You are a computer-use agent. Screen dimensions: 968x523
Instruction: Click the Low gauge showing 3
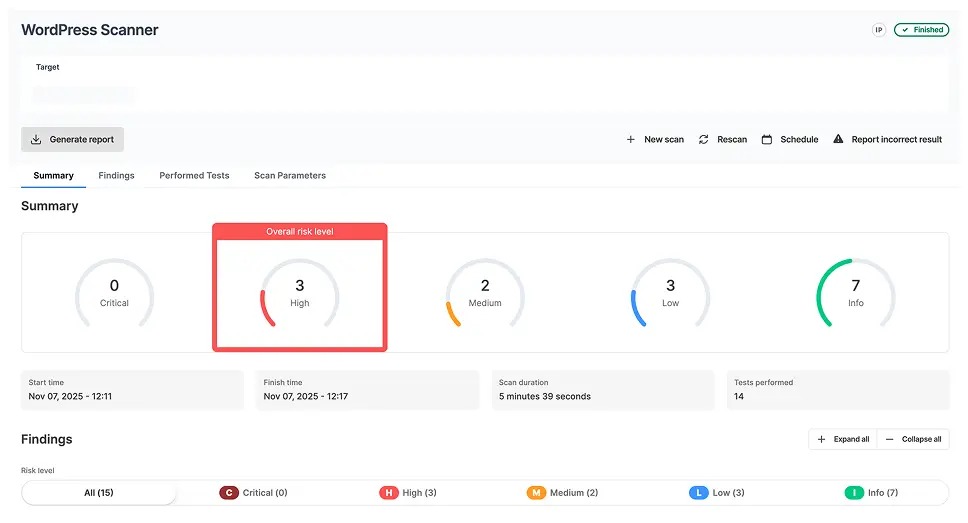(x=670, y=293)
